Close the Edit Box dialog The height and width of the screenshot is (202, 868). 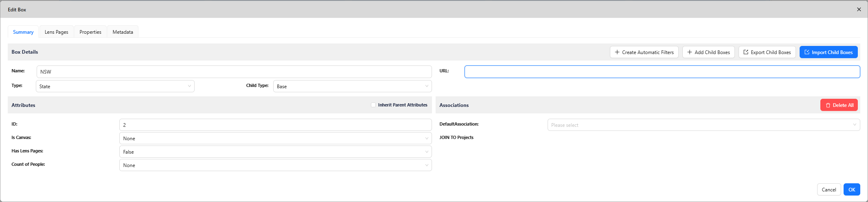click(x=859, y=9)
